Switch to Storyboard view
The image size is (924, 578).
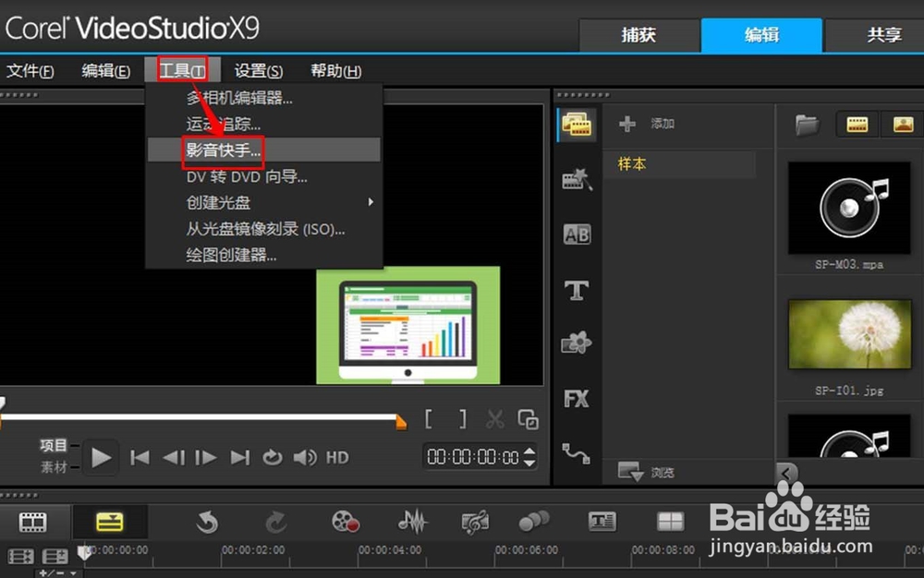click(x=33, y=522)
